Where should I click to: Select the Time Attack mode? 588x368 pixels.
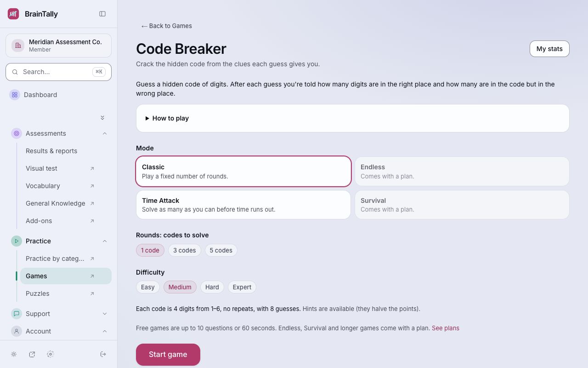click(243, 205)
